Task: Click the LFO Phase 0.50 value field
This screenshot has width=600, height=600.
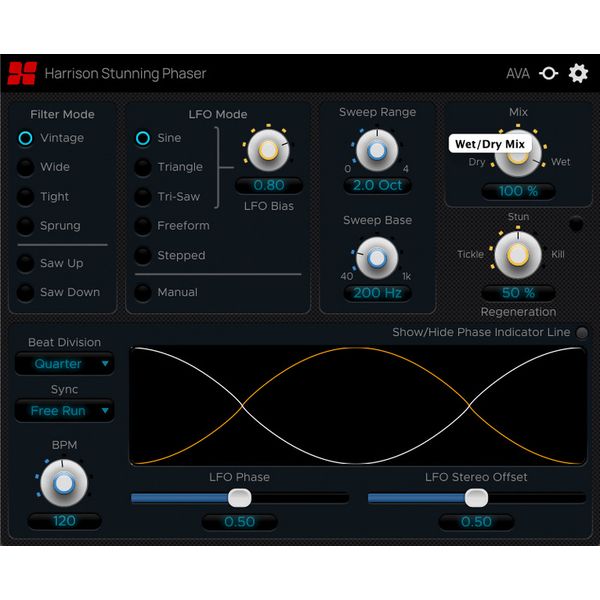Action: [240, 522]
